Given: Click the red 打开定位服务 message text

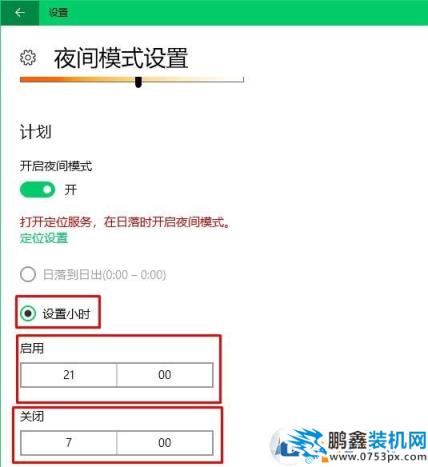Looking at the screenshot, I should [x=125, y=222].
